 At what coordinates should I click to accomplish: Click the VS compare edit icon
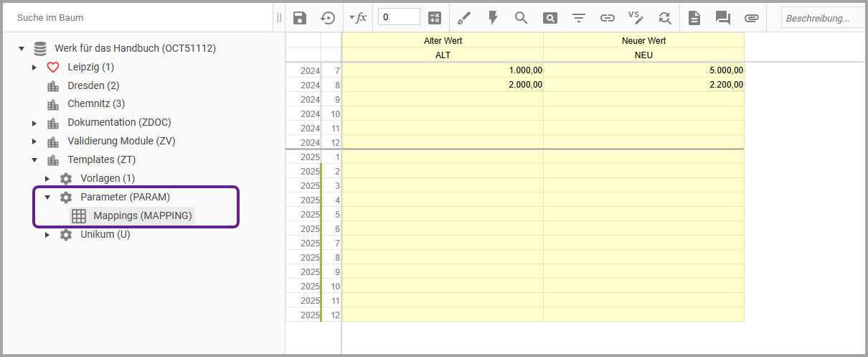[636, 18]
